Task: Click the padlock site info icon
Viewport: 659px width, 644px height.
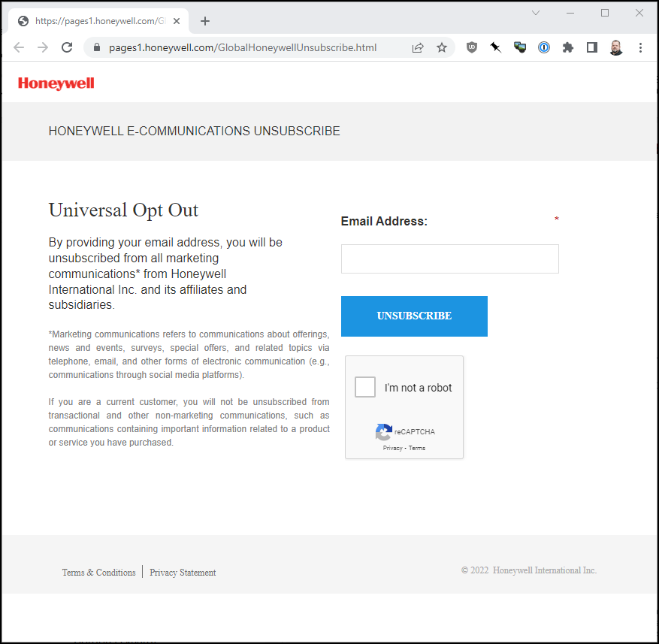Action: click(x=97, y=47)
